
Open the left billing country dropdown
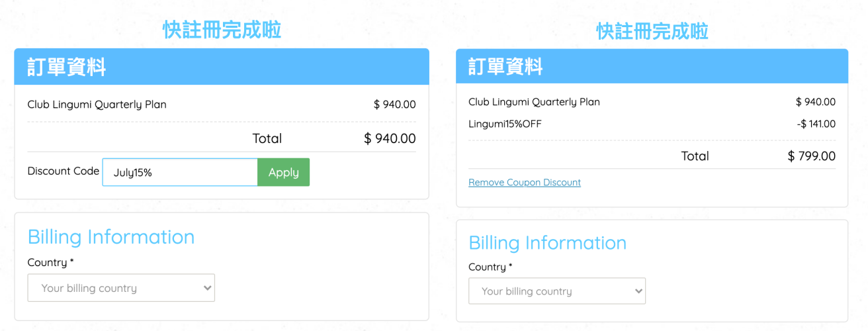point(121,288)
